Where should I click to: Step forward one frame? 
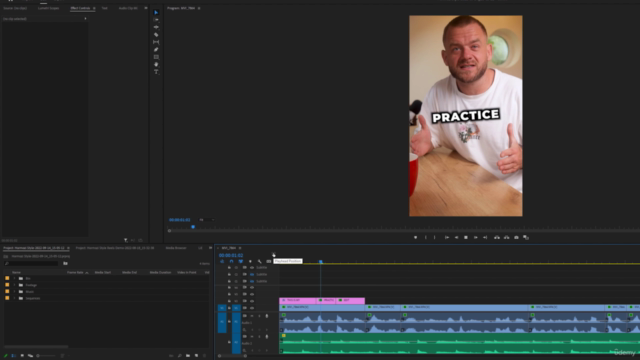476,237
